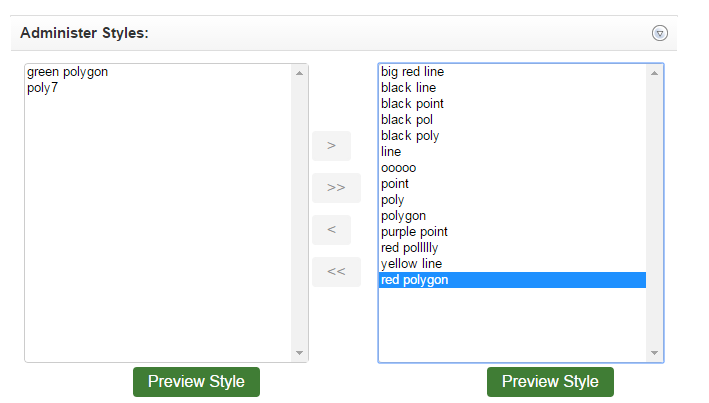Click the move selected left (<) button

[x=331, y=230]
